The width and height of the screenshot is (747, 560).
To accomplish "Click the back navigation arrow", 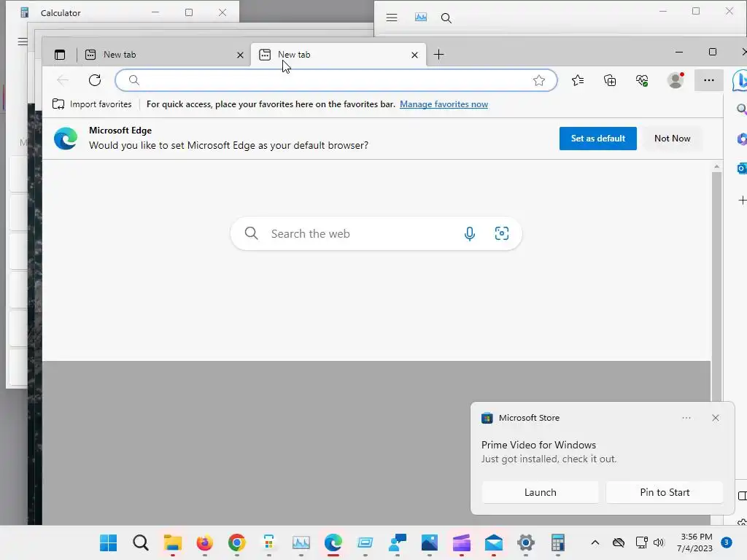I will [63, 80].
